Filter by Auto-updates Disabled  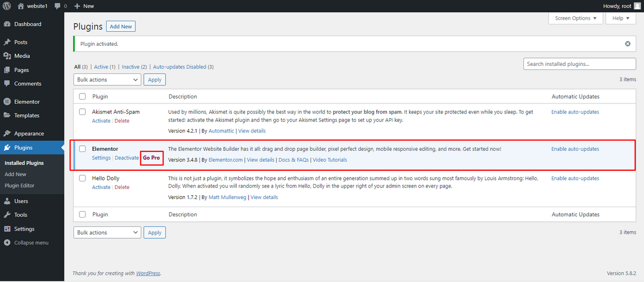183,67
